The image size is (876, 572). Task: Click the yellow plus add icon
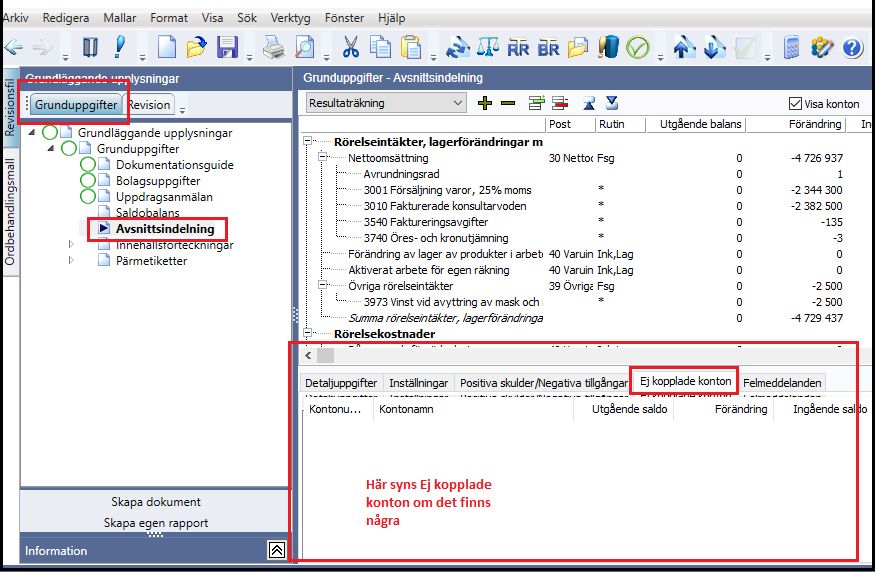point(485,103)
